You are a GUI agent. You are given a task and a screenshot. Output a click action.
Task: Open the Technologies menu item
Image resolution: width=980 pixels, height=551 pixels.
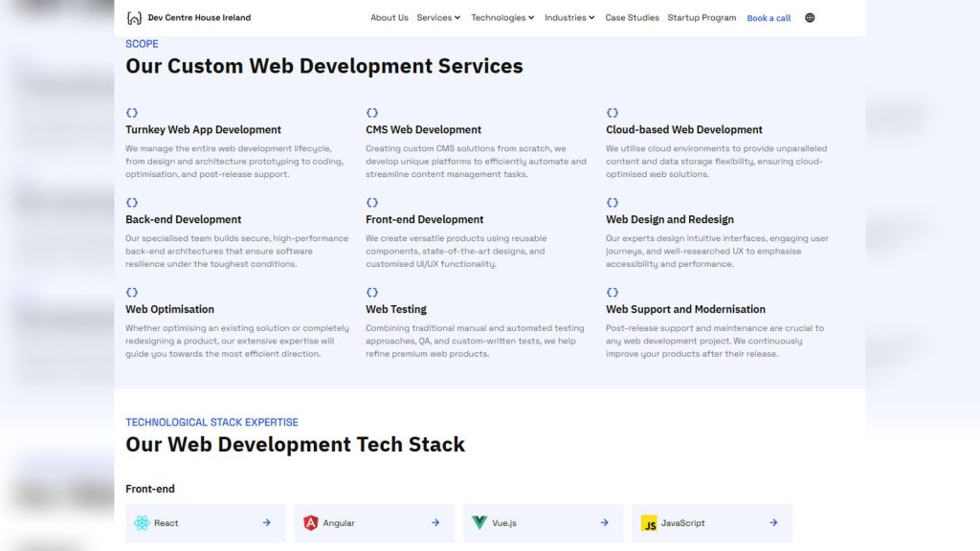(498, 17)
